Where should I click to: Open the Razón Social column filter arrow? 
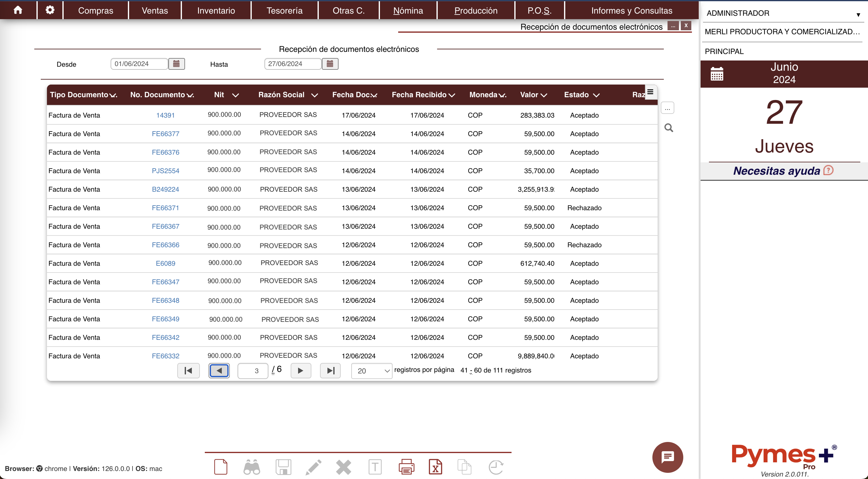314,95
